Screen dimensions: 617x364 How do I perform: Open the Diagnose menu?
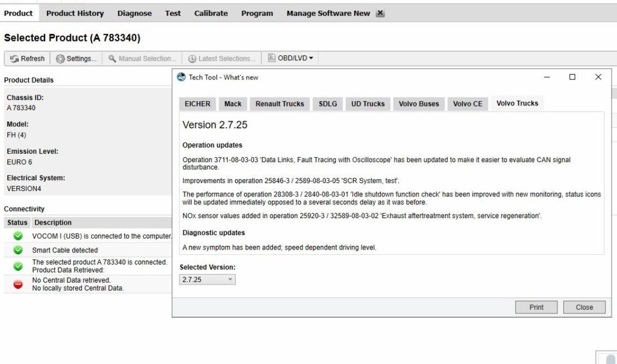(134, 13)
